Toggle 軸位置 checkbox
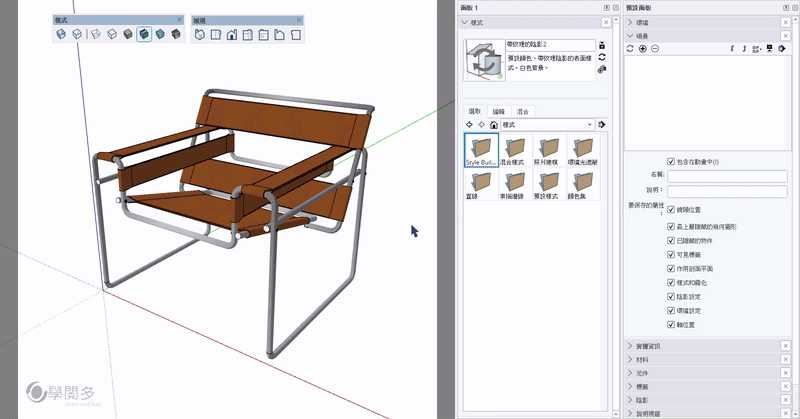 (x=671, y=325)
